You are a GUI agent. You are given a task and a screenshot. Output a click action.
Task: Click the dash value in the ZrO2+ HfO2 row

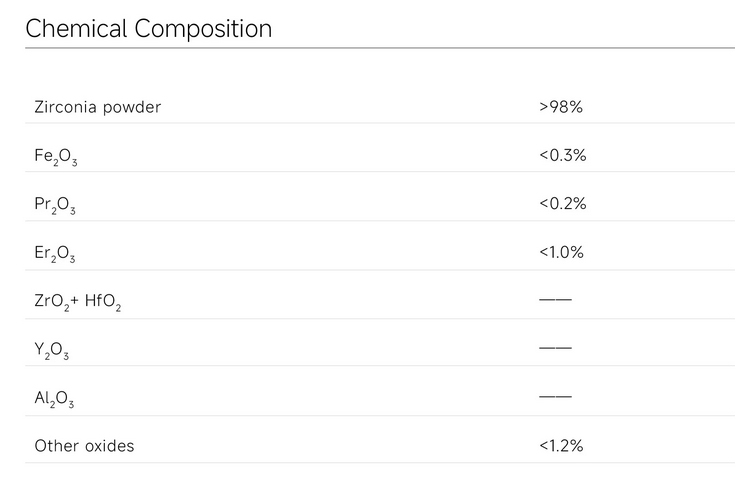[x=555, y=300]
